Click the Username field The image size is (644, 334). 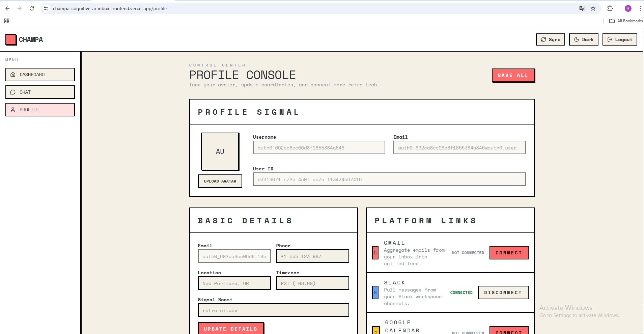(x=319, y=147)
